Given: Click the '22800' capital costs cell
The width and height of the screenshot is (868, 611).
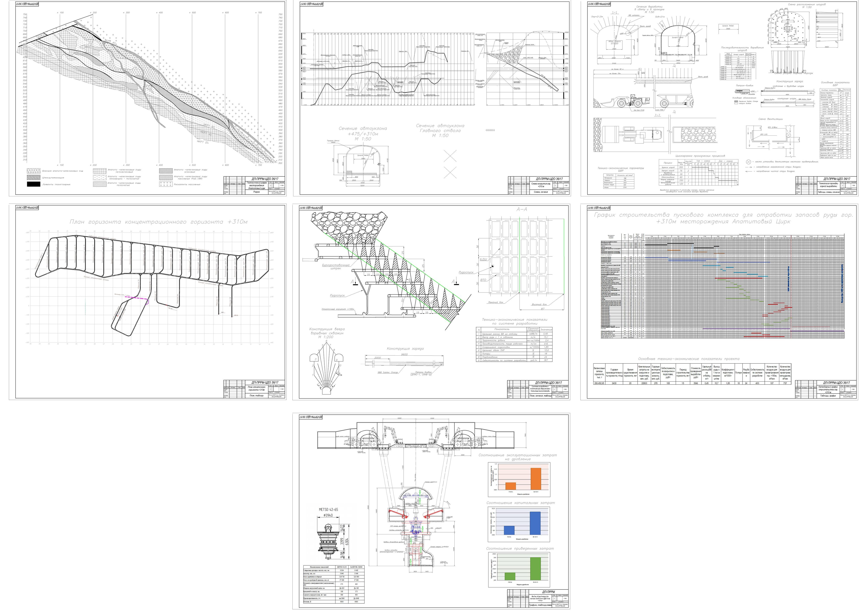Looking at the screenshot, I should [644, 383].
